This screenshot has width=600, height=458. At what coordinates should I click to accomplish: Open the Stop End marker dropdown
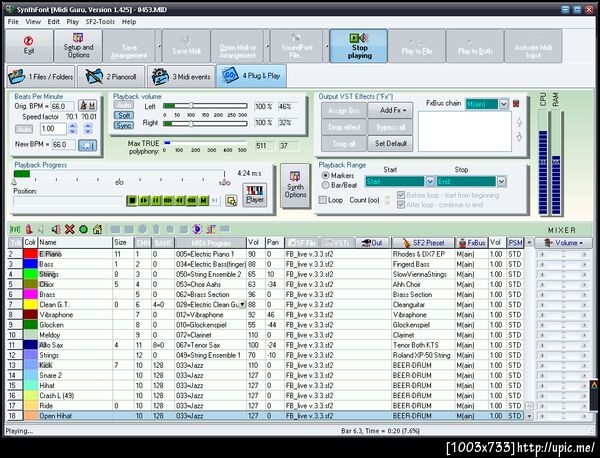(x=501, y=181)
